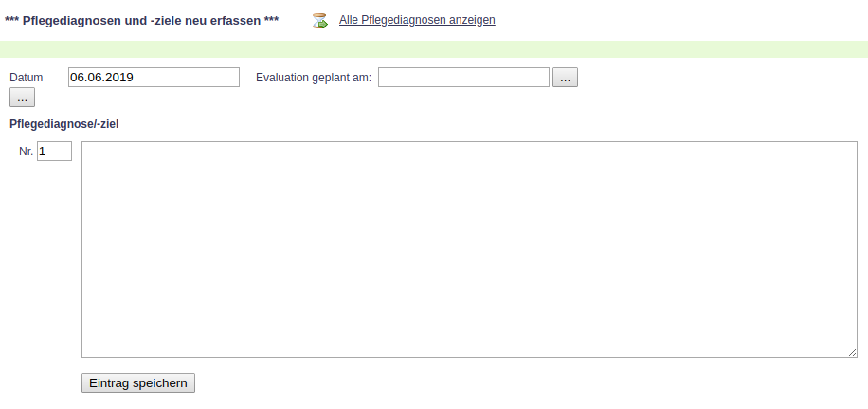Save with the 'Eintrag speichern' button
The width and height of the screenshot is (868, 409).
138,382
